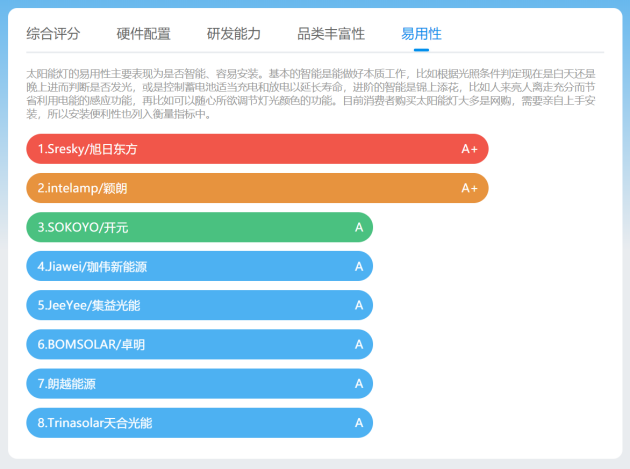Open the red Sresky/旭日东方 ranking bar
The image size is (630, 469).
coord(258,149)
